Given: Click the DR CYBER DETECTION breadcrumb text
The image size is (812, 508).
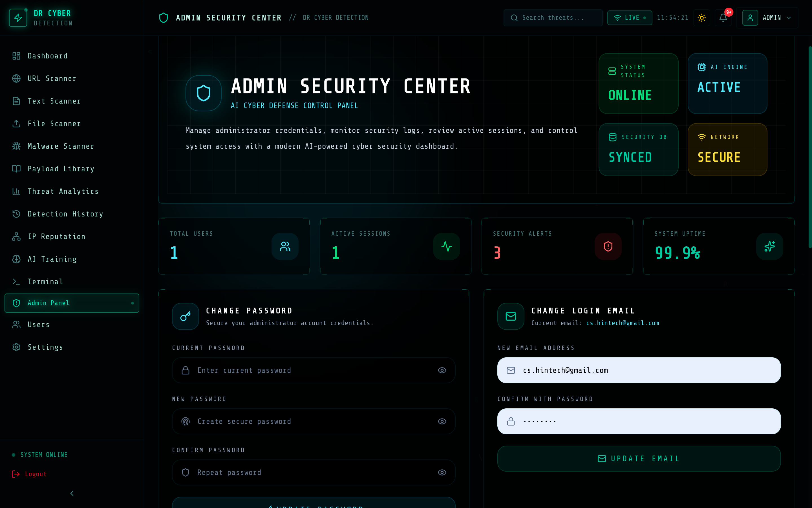Looking at the screenshot, I should click(336, 18).
